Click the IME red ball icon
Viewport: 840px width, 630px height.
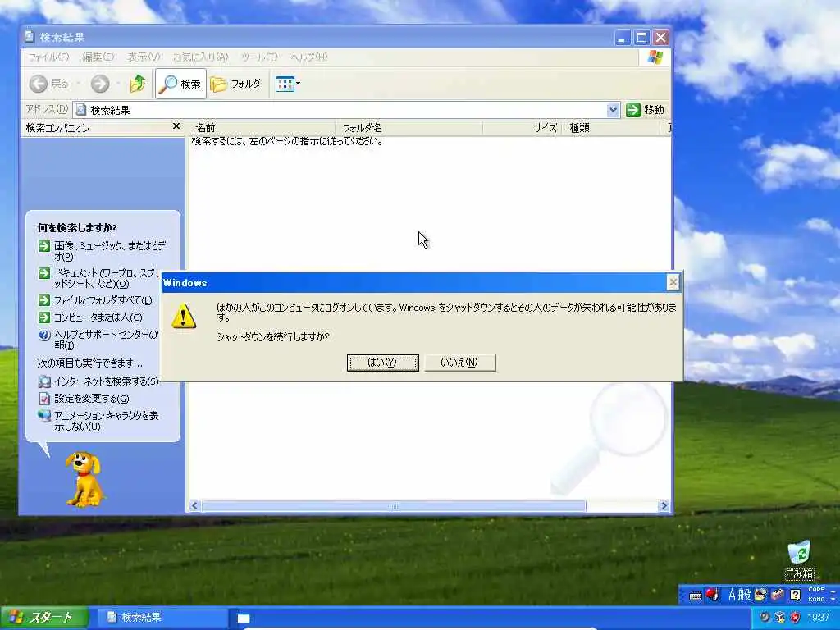(x=711, y=594)
